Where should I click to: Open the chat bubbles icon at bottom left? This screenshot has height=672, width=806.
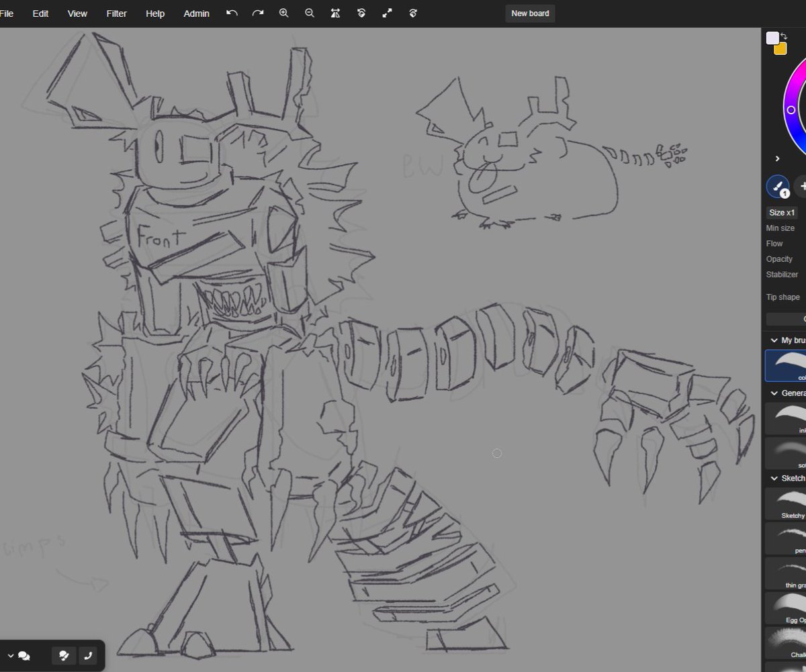coord(24,656)
